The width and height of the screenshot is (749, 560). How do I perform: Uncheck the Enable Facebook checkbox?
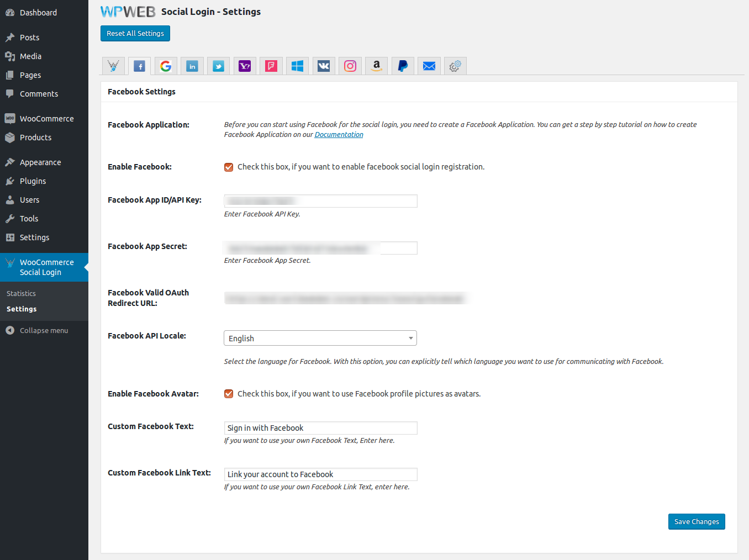229,167
